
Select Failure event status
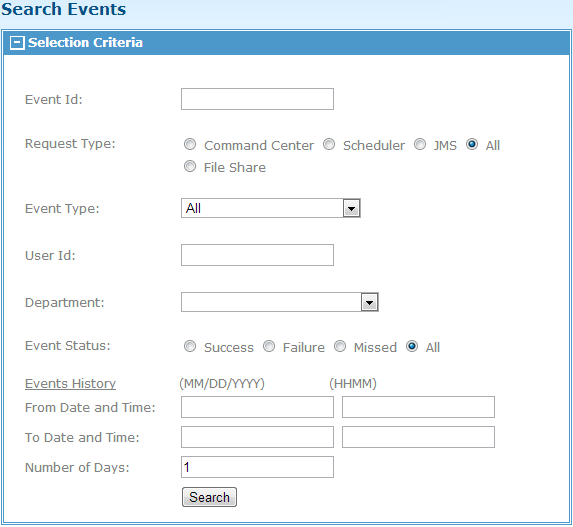click(x=269, y=346)
